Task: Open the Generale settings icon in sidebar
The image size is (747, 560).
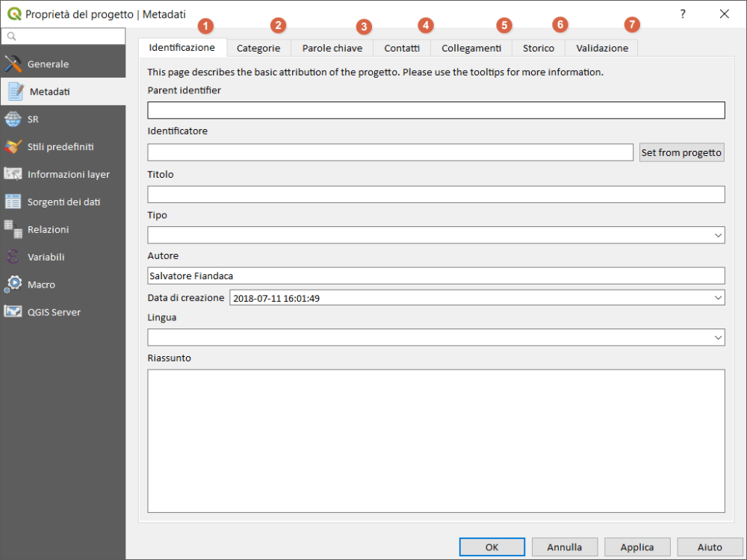Action: [x=13, y=64]
